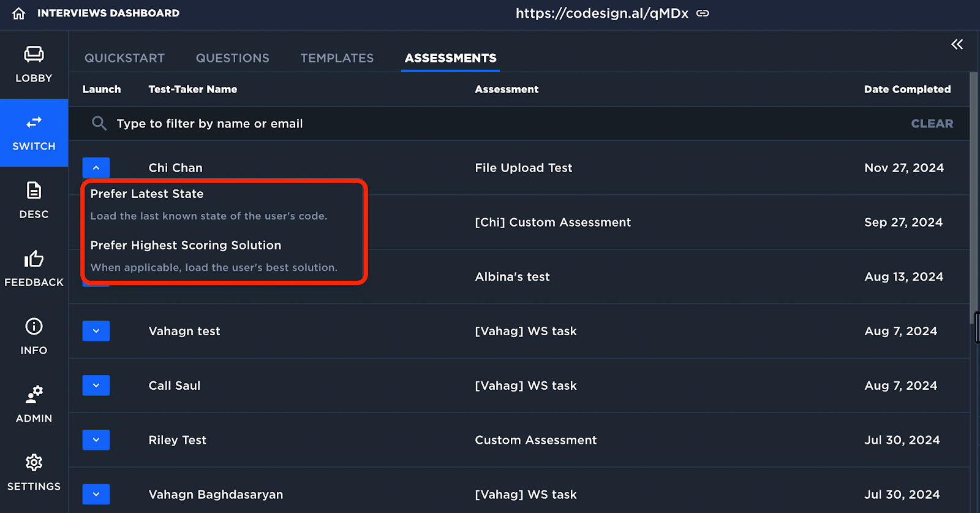The height and width of the screenshot is (513, 980).
Task: Click the Chi Chan name cell
Action: (175, 168)
